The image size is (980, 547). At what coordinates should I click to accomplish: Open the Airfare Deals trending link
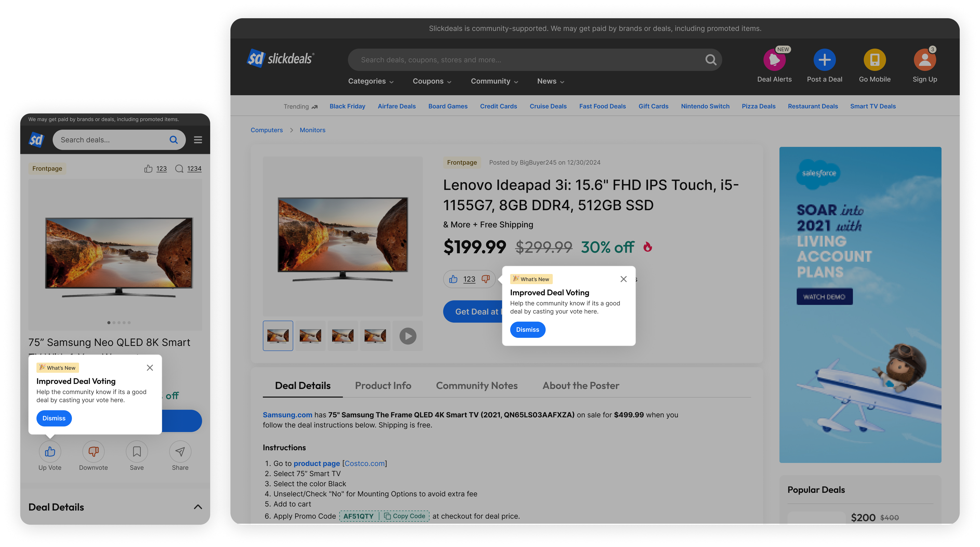coord(396,106)
